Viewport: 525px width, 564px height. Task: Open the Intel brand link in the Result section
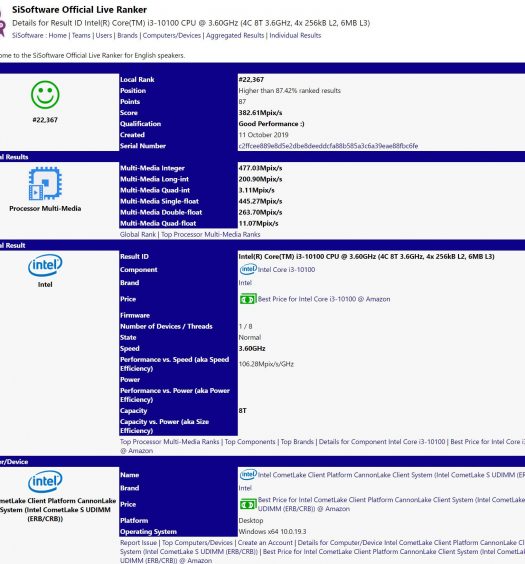[x=245, y=283]
